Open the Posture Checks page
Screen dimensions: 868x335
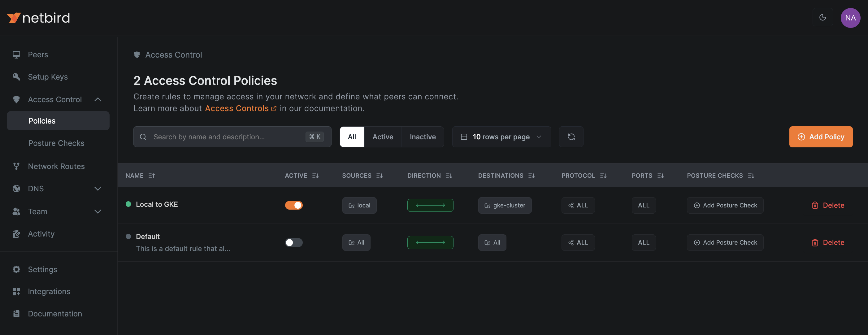pyautogui.click(x=56, y=143)
